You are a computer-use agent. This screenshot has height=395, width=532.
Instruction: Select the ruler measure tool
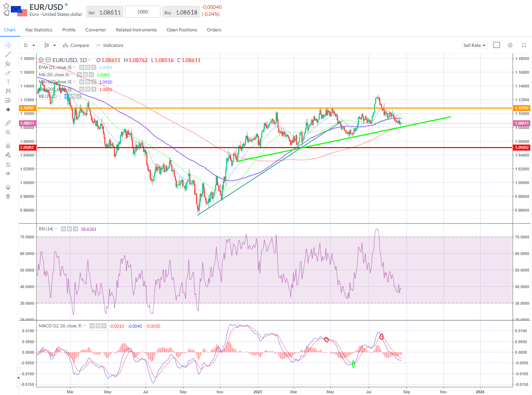(x=8, y=123)
